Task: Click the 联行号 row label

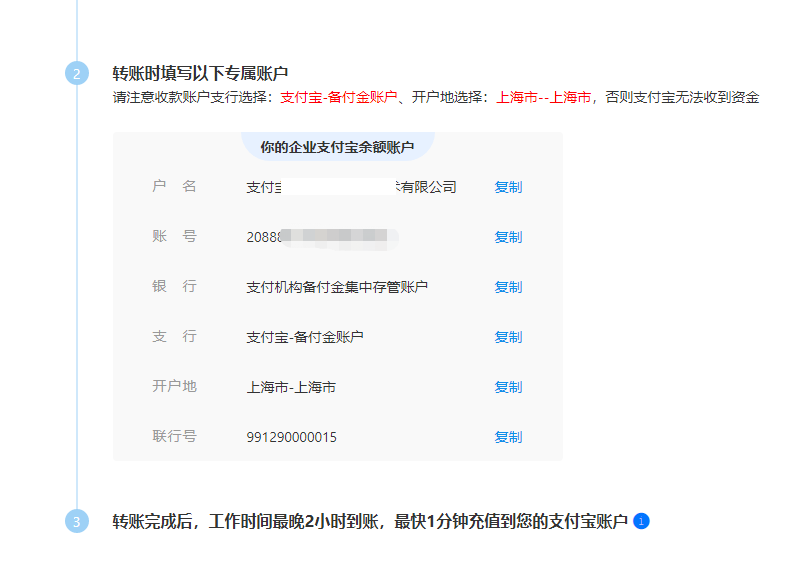Action: pos(174,437)
